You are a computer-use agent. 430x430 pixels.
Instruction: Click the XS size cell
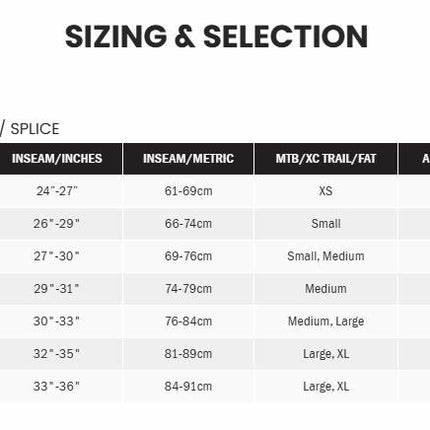pyautogui.click(x=326, y=191)
